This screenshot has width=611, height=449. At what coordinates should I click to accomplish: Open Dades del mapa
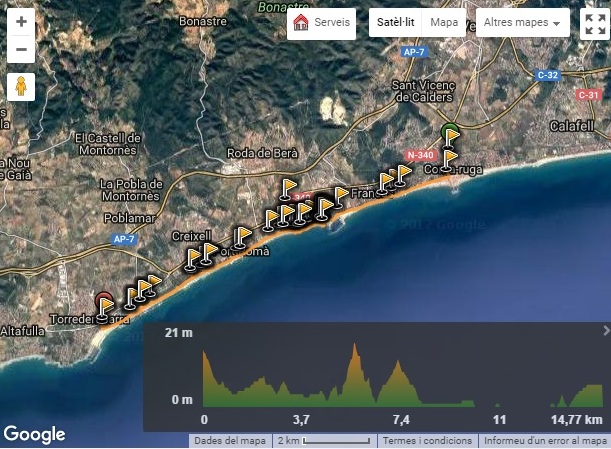(x=230, y=441)
